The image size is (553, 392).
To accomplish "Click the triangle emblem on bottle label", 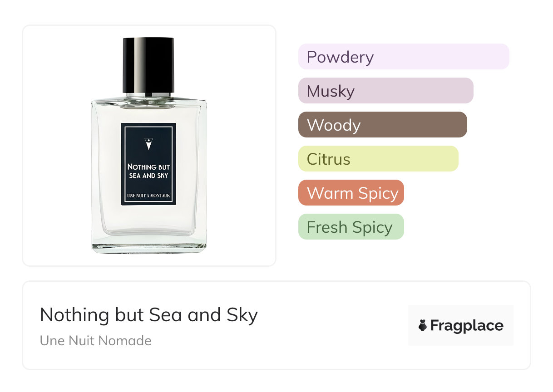I will tap(148, 144).
